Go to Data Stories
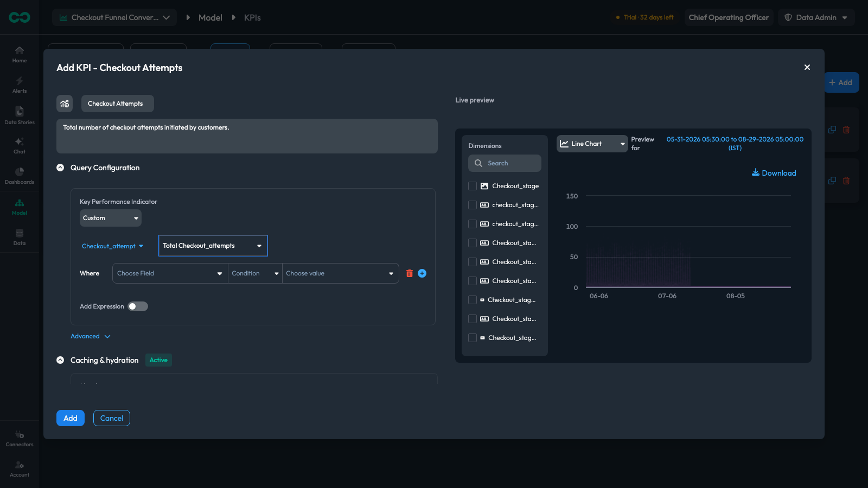868x488 pixels. [x=20, y=115]
